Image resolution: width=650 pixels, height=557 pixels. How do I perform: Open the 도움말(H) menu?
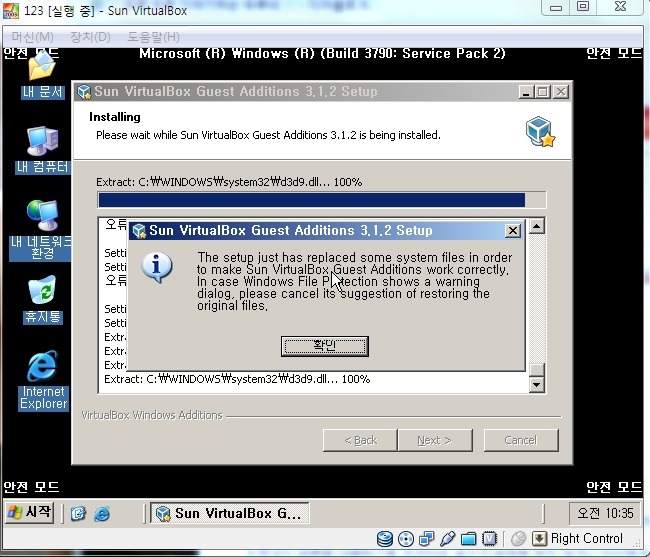153,37
